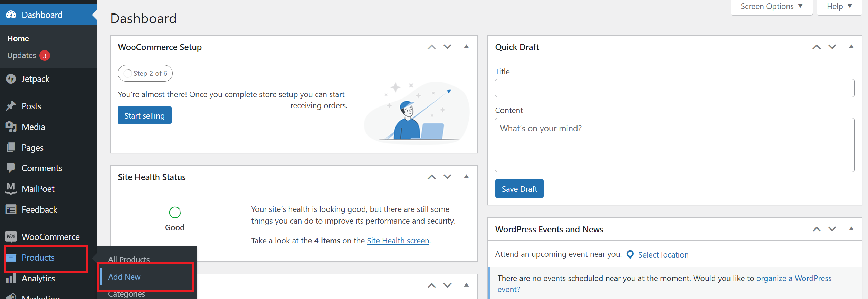This screenshot has height=299, width=868.
Task: Open the Screen Options dropdown
Action: (772, 7)
